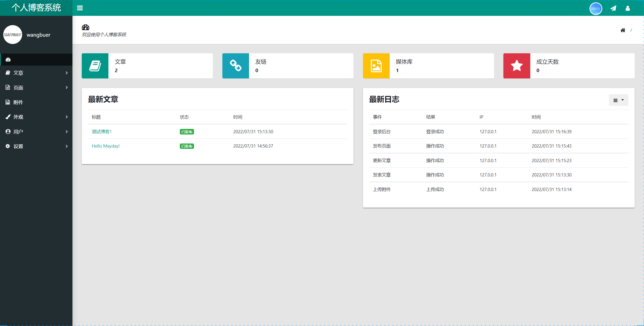Open the article 测试博客1
The image size is (644, 326).
(x=101, y=131)
